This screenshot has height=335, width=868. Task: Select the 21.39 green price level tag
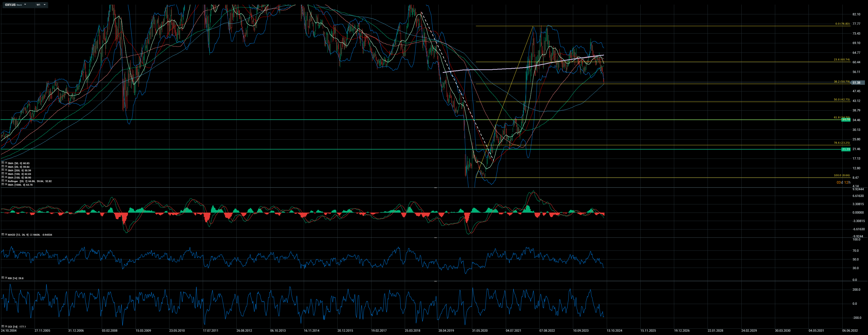(846, 149)
